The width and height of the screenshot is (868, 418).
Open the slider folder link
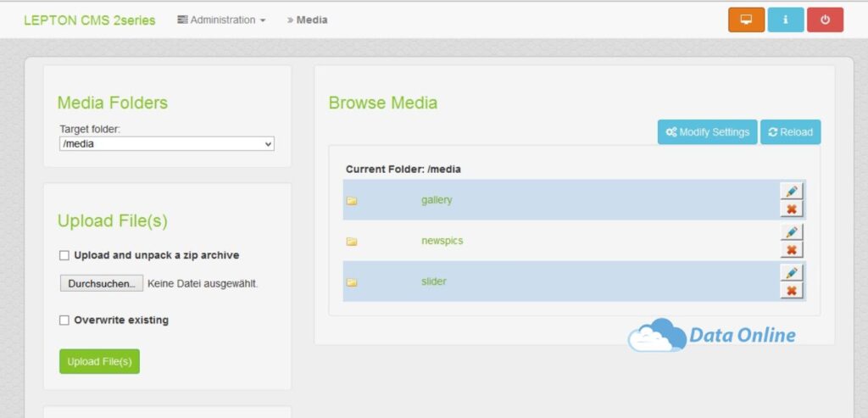[433, 281]
